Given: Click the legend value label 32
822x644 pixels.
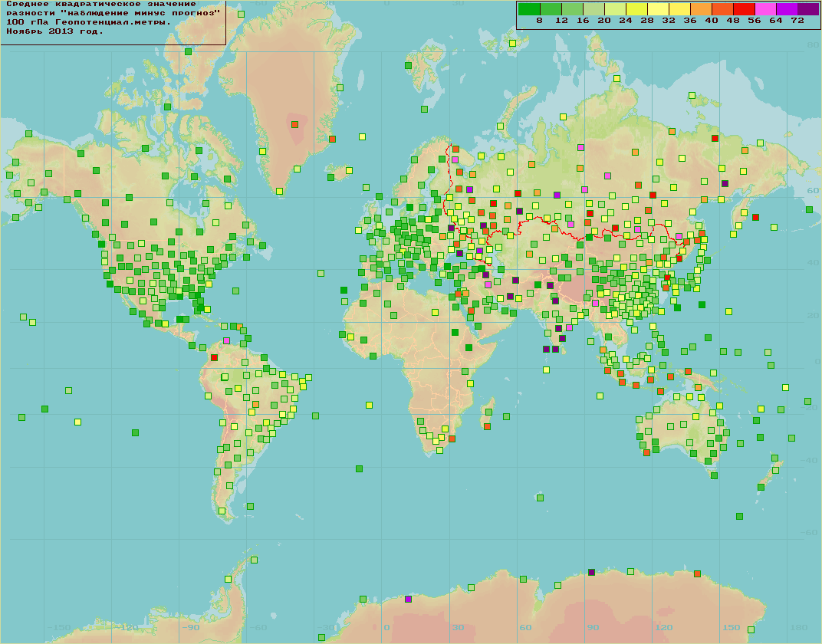Looking at the screenshot, I should tap(669, 21).
